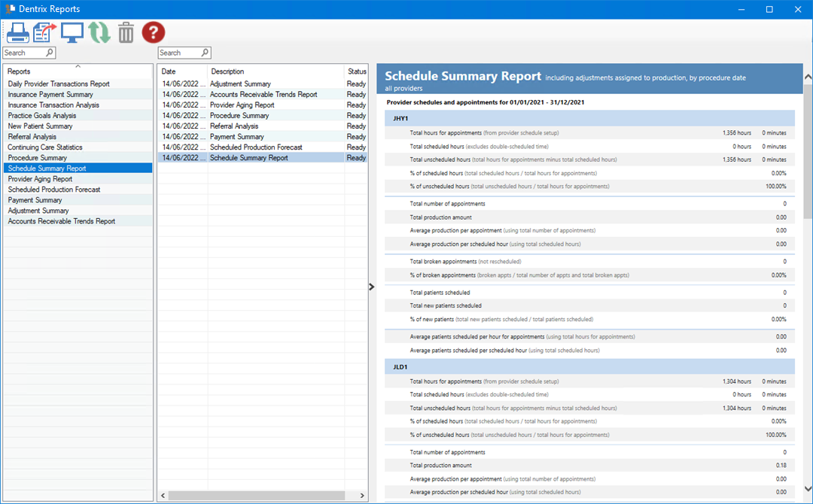The width and height of the screenshot is (813, 504).
Task: Focus the Reports search field
Action: [x=29, y=53]
